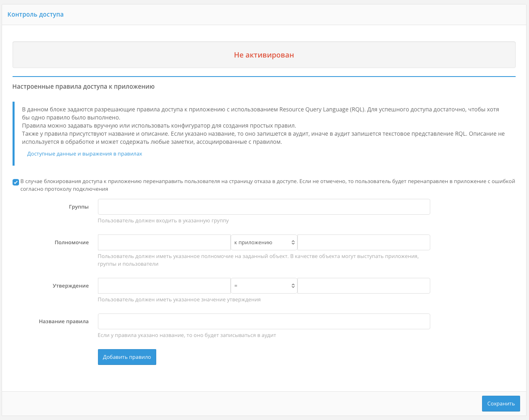Uncheck the access-denied page redirect checkbox
The height and width of the screenshot is (420, 529).
16,182
